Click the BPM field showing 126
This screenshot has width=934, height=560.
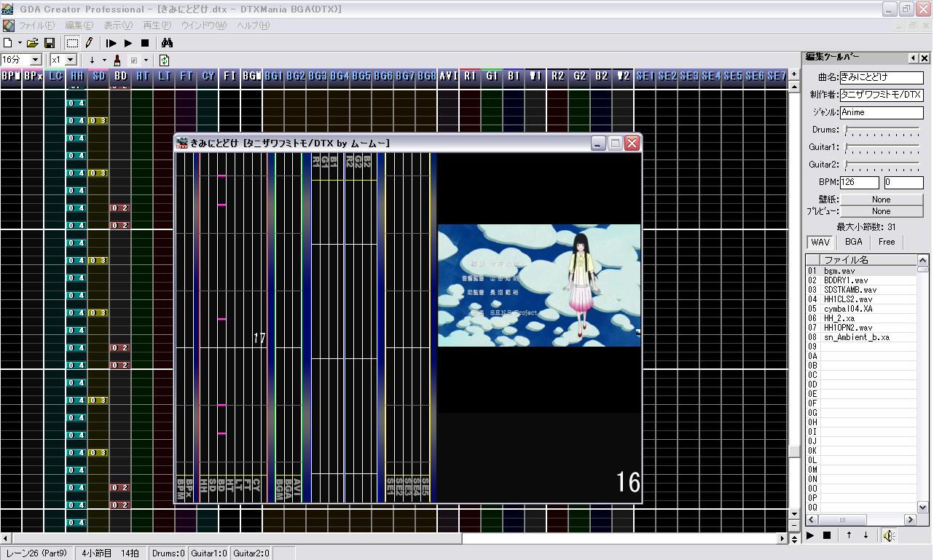pos(860,183)
